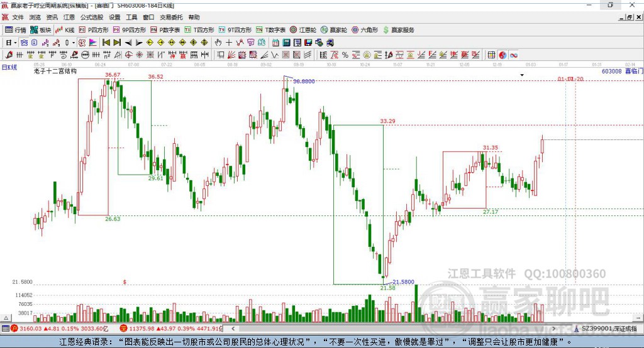This screenshot has height=348, width=644.
Task: Click Shenzhen index 11375.98 in status bar
Action: tap(142, 329)
